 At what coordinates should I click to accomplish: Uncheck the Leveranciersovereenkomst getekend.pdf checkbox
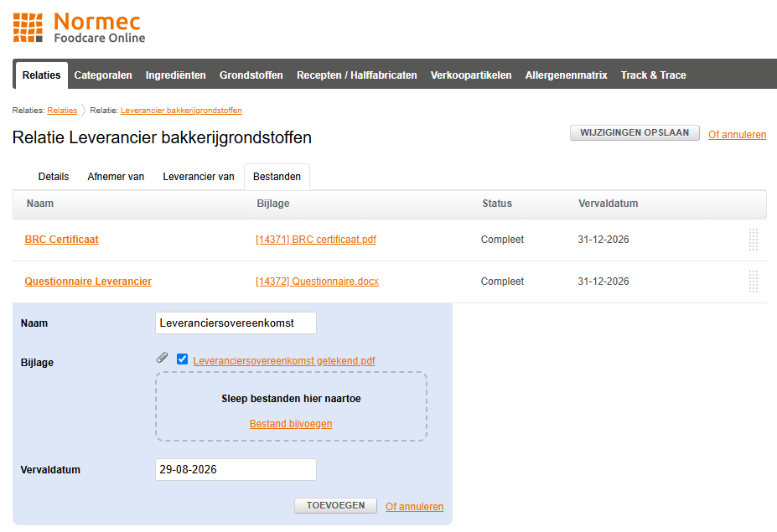(182, 359)
